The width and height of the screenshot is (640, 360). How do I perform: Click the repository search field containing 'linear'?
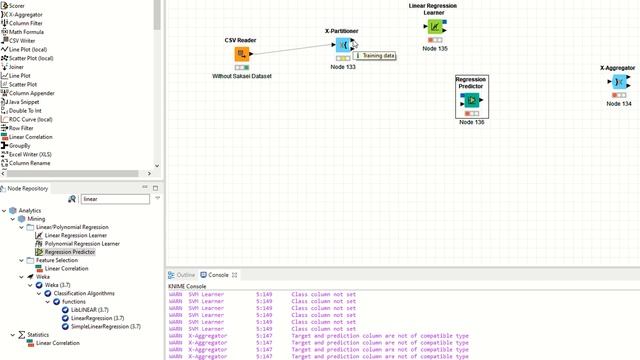pyautogui.click(x=115, y=199)
